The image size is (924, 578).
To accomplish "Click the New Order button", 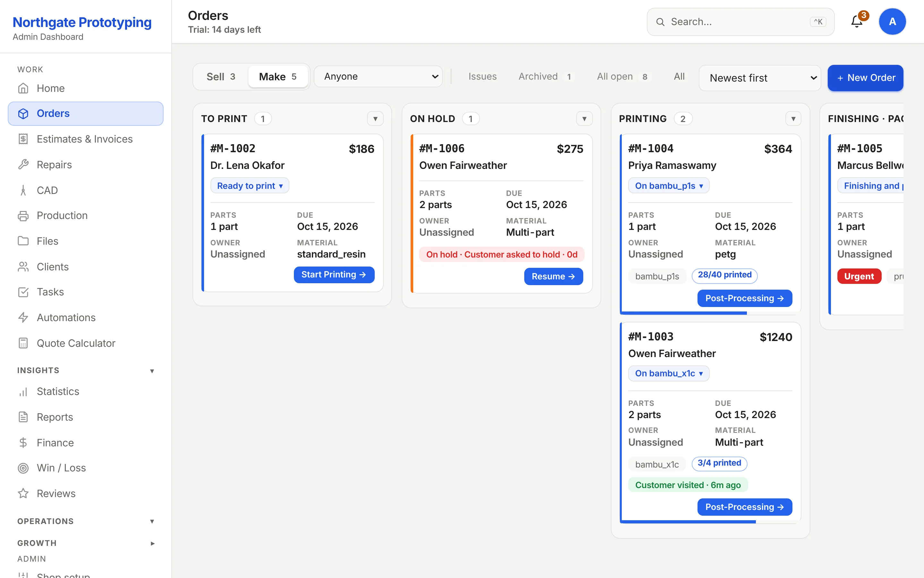I will (x=865, y=78).
